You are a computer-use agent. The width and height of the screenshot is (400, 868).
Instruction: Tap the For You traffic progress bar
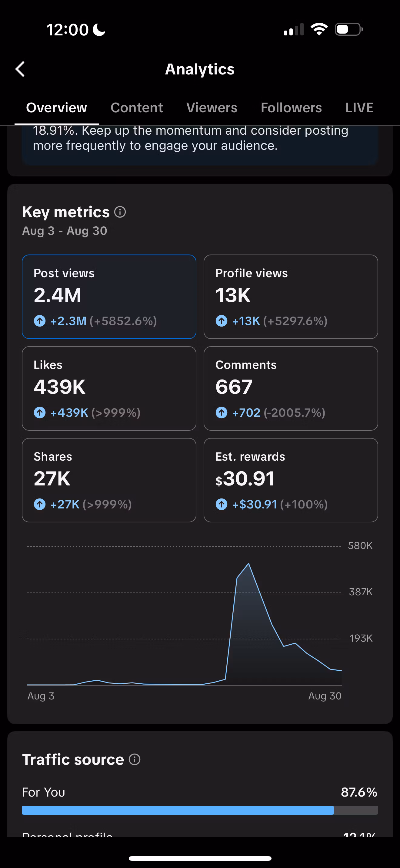coord(200,810)
